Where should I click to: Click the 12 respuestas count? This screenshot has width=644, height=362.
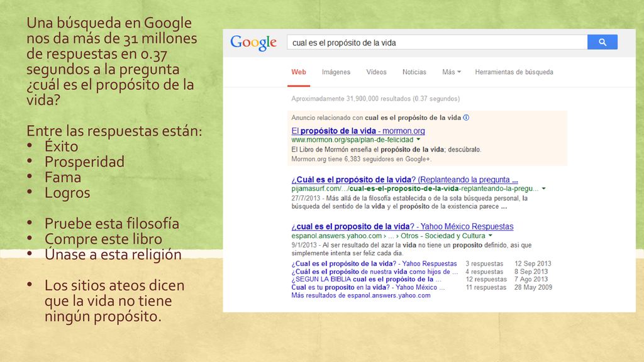486,280
